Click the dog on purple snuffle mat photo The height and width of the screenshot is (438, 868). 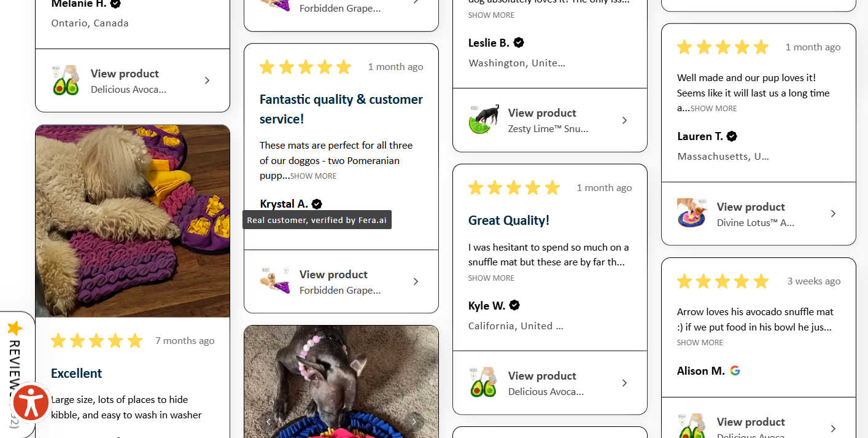tap(133, 220)
